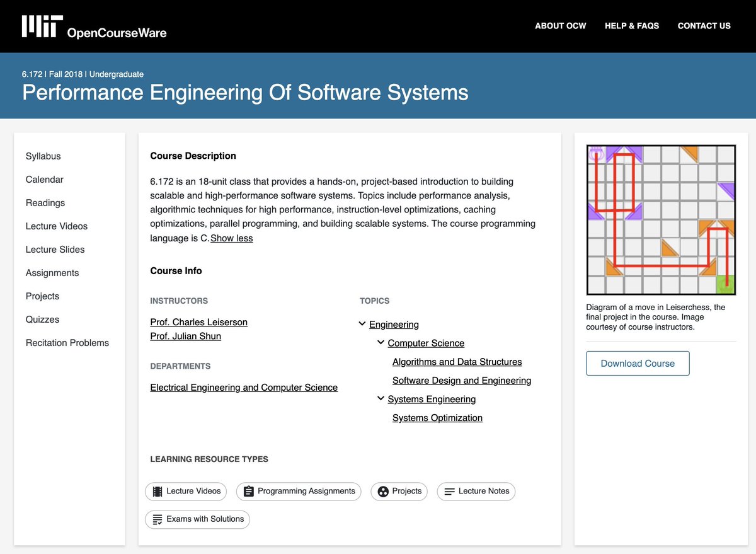Open HELP & FAQS in top navigation

[632, 26]
